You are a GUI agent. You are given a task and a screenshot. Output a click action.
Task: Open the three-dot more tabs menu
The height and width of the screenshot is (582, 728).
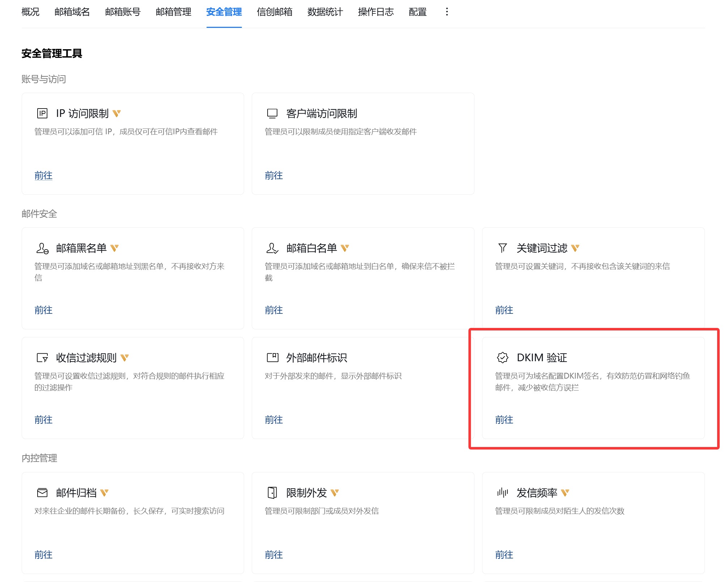tap(447, 12)
